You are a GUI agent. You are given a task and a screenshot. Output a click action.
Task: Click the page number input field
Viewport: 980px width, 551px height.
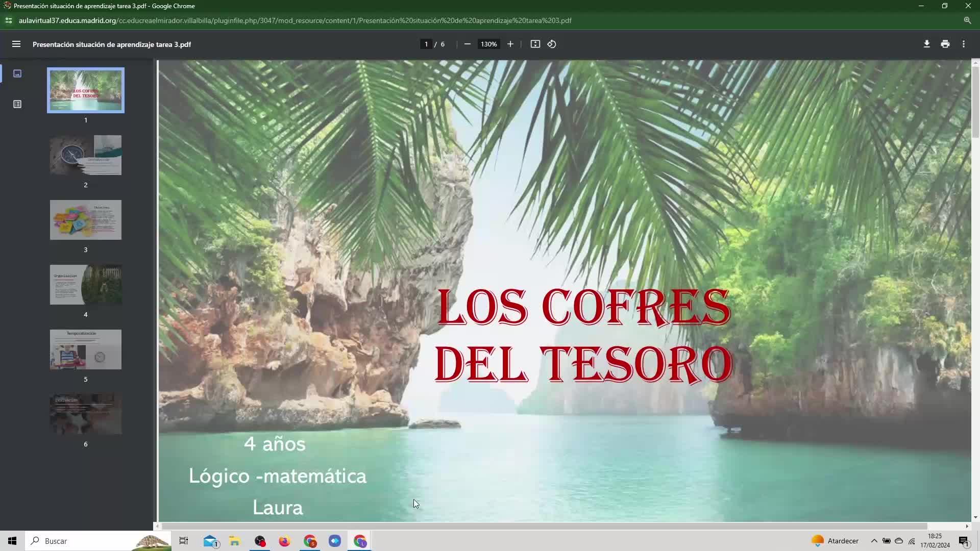426,44
